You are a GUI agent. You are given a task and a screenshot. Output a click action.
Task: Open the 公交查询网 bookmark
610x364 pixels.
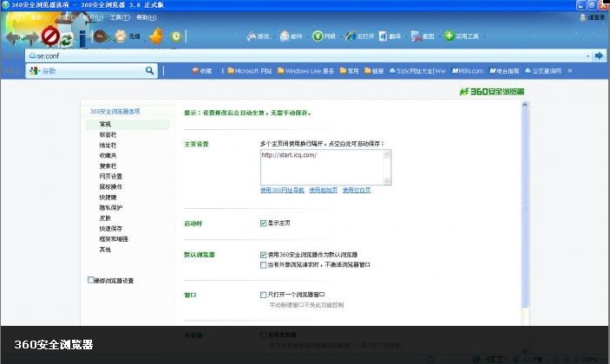tap(543, 71)
